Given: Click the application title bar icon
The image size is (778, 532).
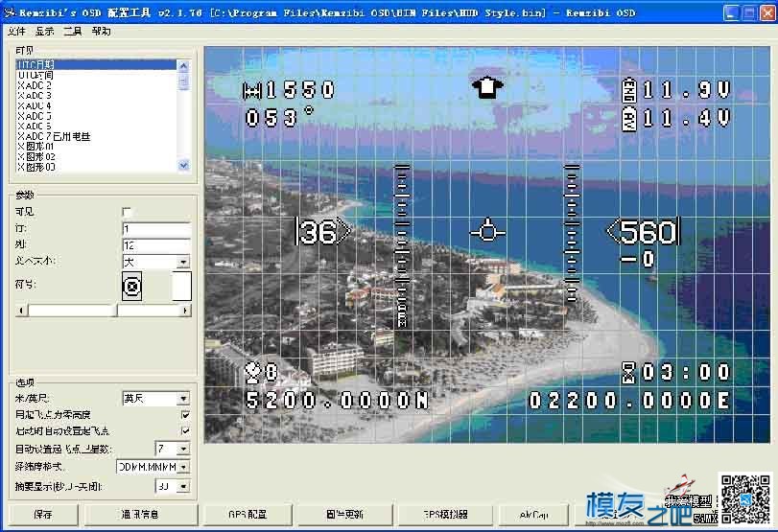Looking at the screenshot, I should 10,12.
